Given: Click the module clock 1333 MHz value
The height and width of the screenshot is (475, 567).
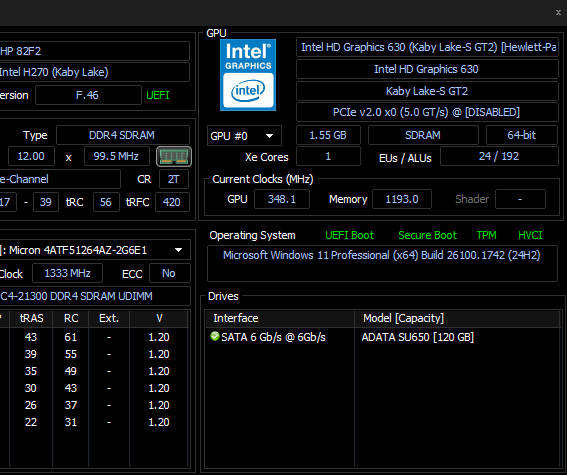Looking at the screenshot, I should click(x=67, y=273).
